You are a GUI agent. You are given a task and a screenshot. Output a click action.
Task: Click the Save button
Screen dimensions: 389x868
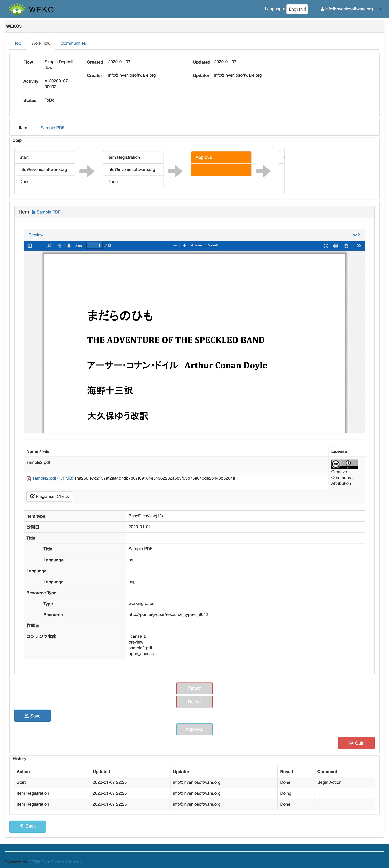point(32,716)
